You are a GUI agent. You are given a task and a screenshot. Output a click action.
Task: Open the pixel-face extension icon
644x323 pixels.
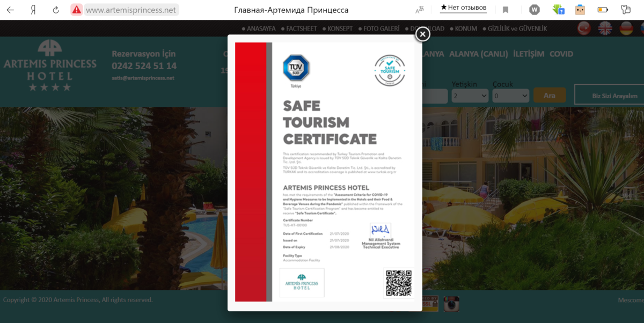(580, 10)
